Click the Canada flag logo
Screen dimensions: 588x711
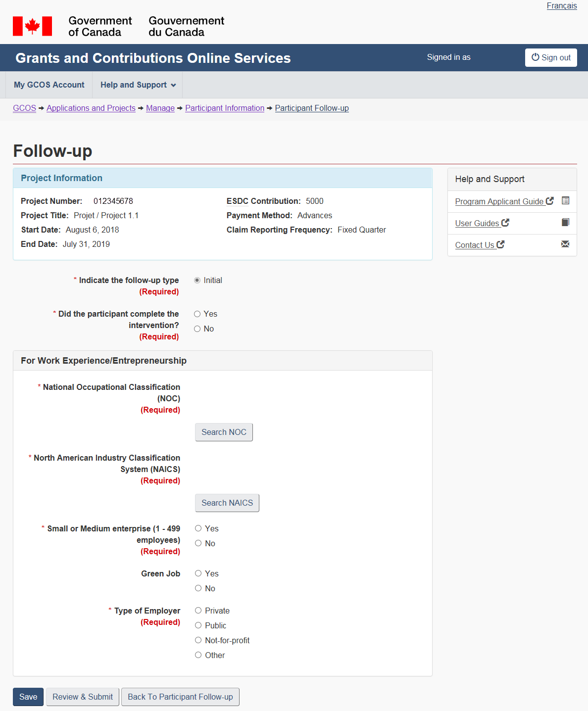click(32, 26)
